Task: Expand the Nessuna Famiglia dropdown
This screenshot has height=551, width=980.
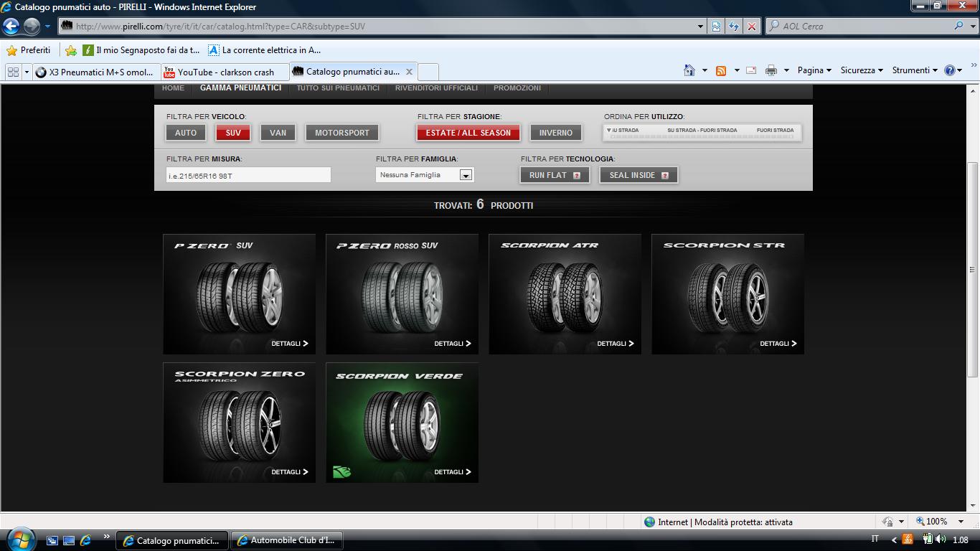Action: pyautogui.click(x=466, y=175)
